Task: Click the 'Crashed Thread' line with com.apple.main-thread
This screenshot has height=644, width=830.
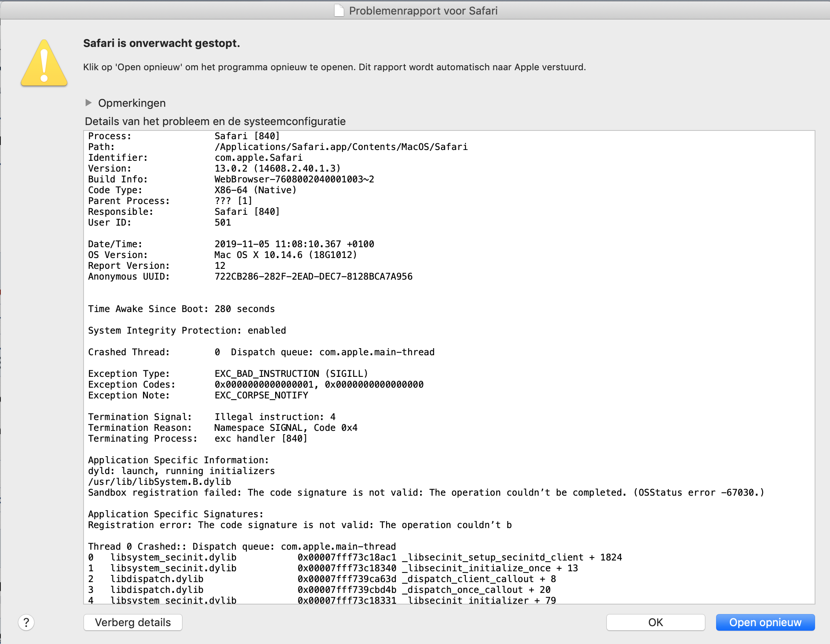Action: 261,352
